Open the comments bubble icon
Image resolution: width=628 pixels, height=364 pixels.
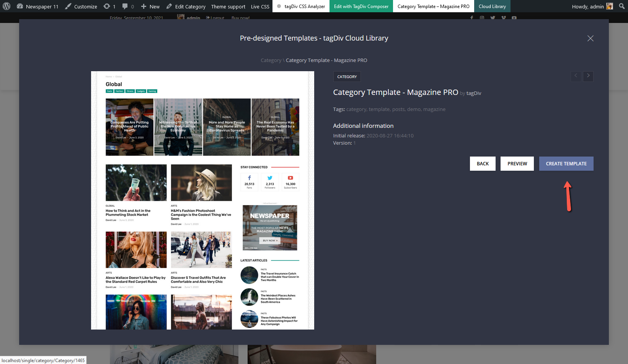point(128,6)
